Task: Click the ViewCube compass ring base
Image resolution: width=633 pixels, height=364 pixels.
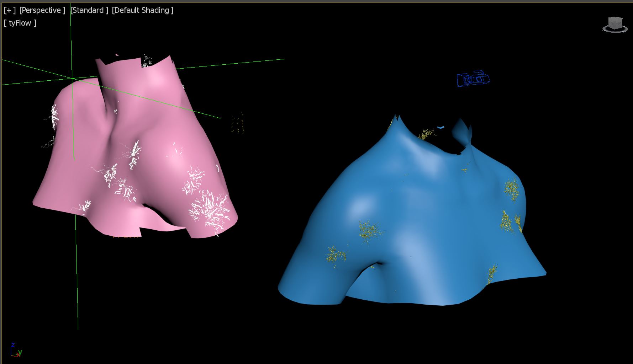Action: (615, 30)
